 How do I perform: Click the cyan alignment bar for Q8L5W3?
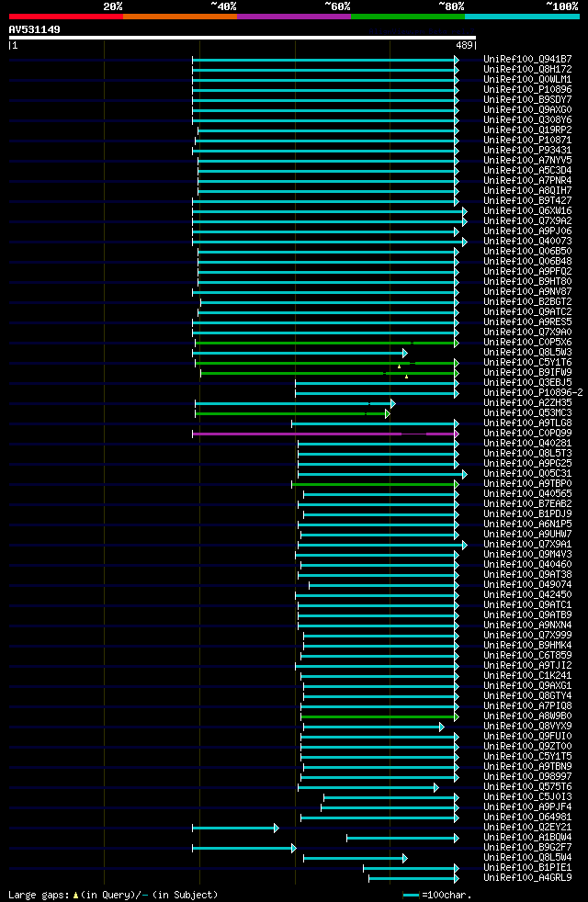pyautogui.click(x=300, y=354)
